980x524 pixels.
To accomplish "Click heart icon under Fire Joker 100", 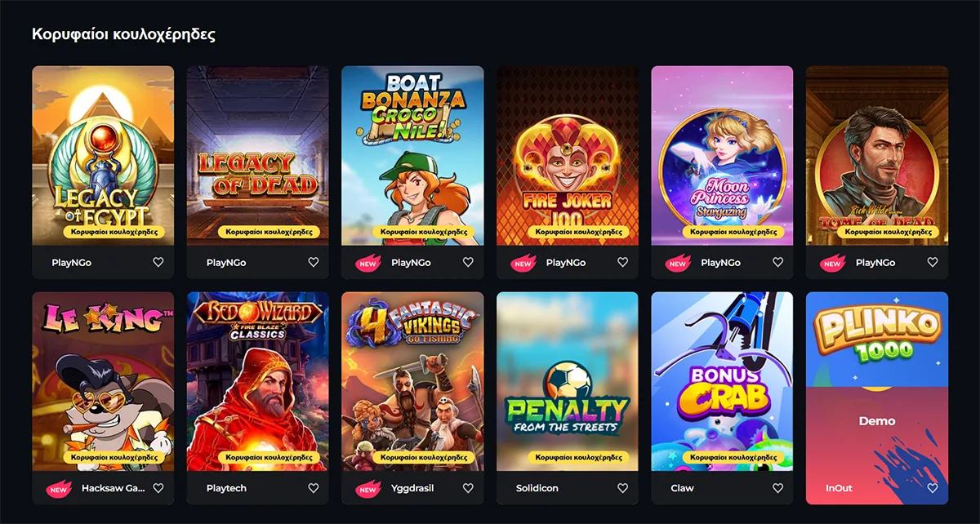I will (x=622, y=263).
